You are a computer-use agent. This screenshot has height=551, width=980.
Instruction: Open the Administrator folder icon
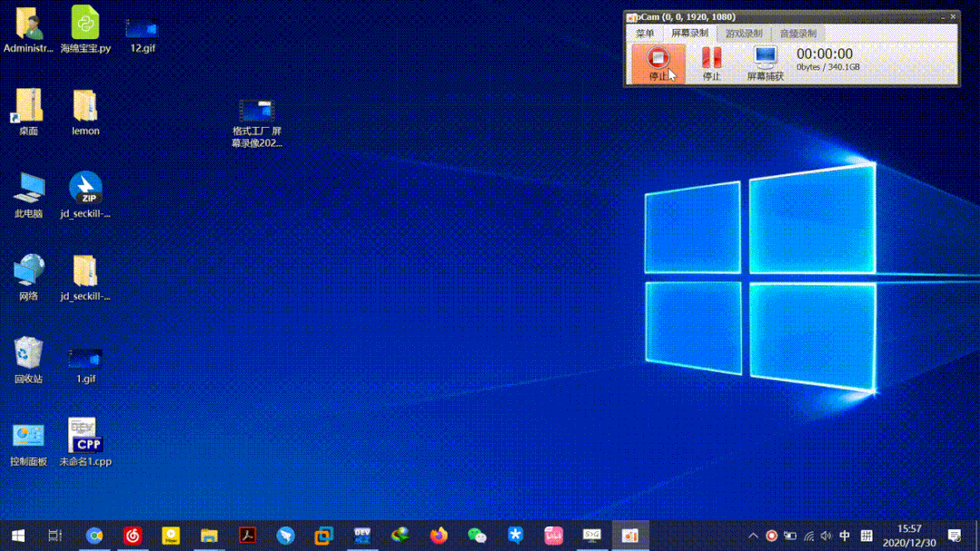click(x=28, y=29)
